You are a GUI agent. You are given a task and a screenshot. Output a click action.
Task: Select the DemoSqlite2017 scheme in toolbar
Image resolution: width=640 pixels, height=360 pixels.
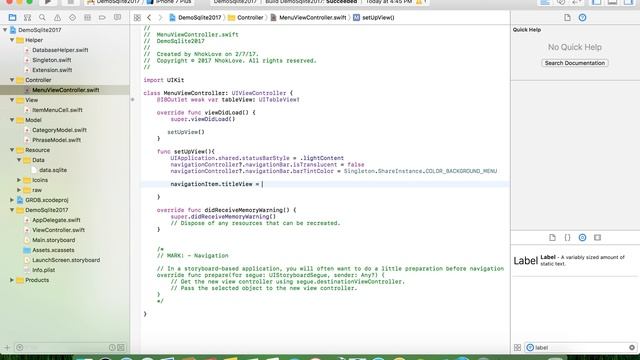[x=112, y=2]
